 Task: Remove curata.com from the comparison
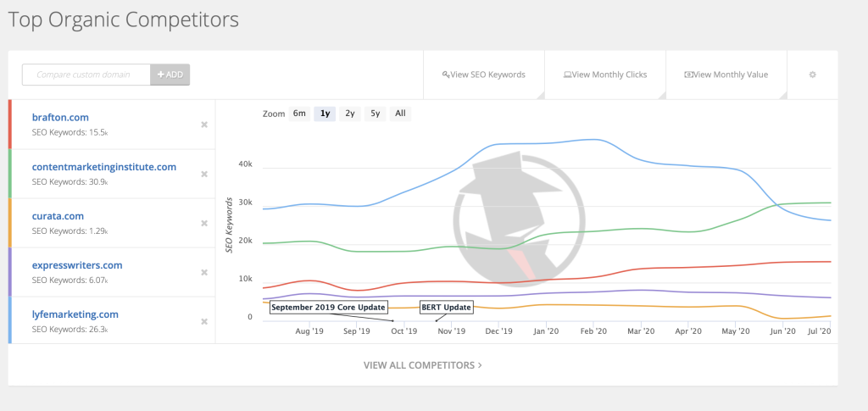click(x=204, y=223)
